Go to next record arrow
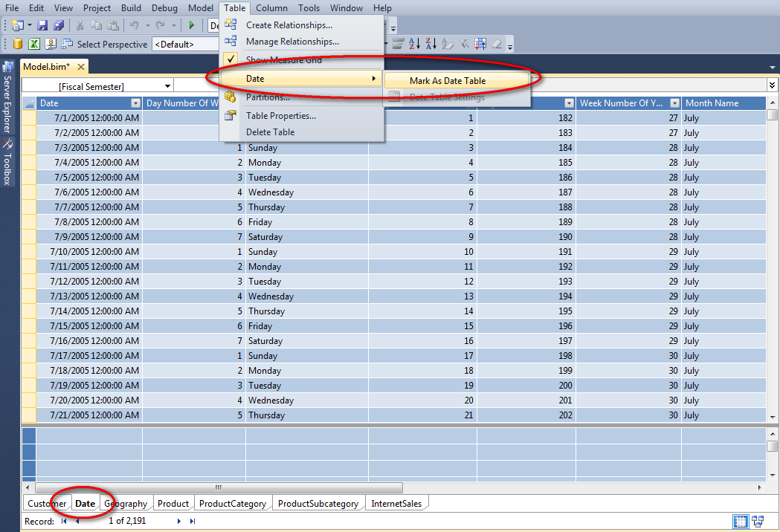The width and height of the screenshot is (780, 532). [179, 521]
